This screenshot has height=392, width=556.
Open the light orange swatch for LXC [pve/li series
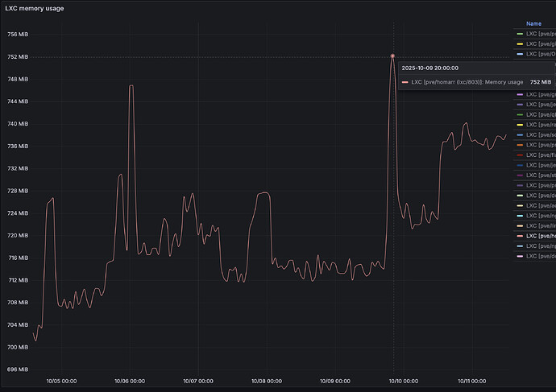click(x=520, y=226)
